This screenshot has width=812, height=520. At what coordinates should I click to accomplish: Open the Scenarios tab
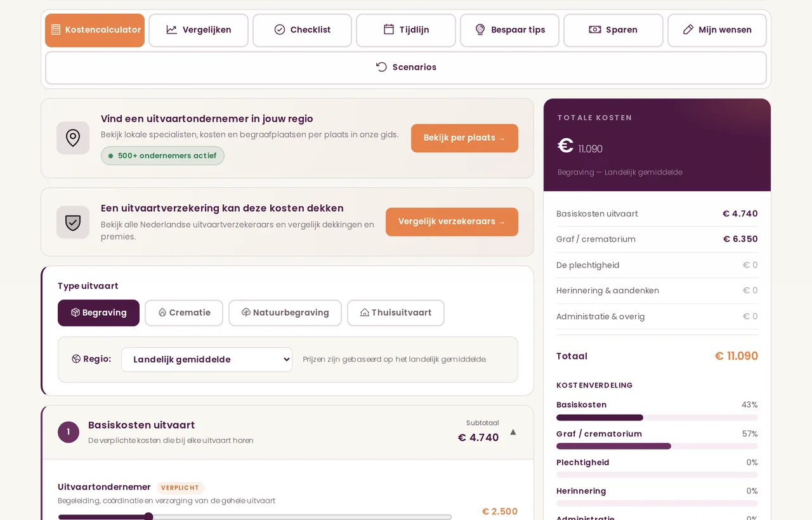pos(406,68)
